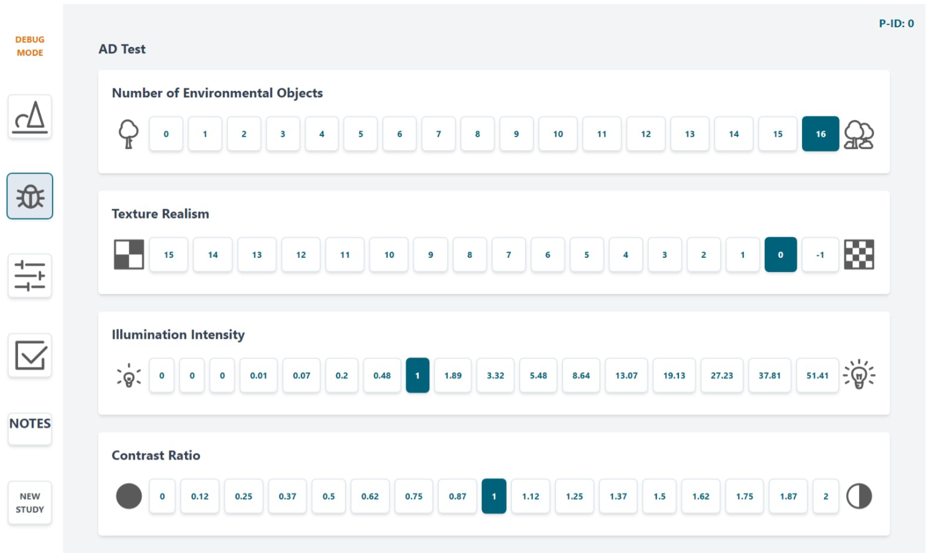Select the bug debug sidebar icon
This screenshot has width=931, height=560.
pyautogui.click(x=30, y=196)
